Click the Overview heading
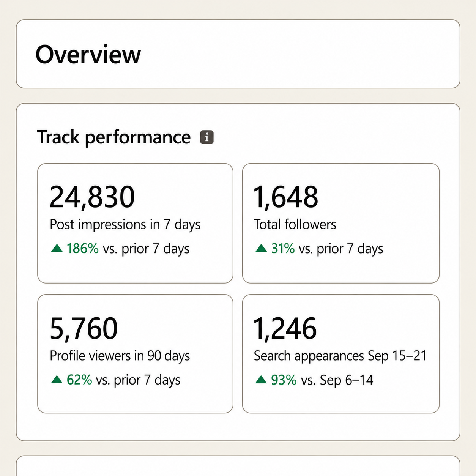This screenshot has width=476, height=476. [x=88, y=54]
